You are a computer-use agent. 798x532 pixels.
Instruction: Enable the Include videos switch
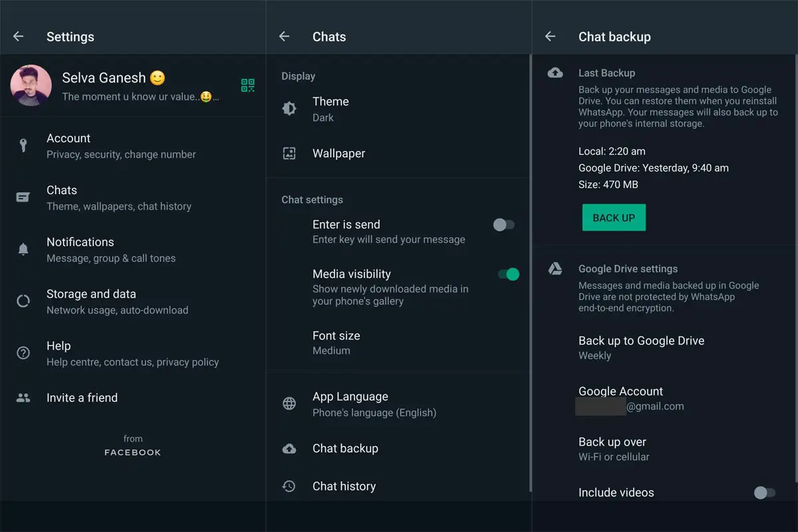click(x=765, y=493)
